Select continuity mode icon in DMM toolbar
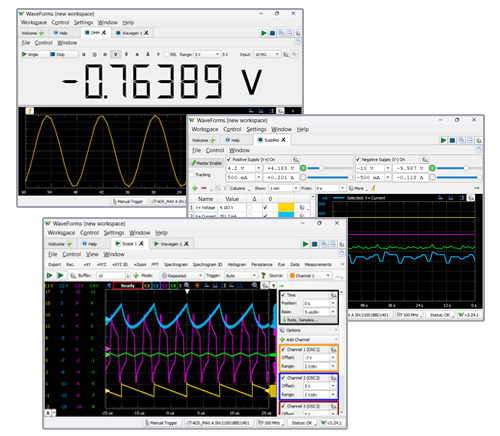 pos(94,54)
